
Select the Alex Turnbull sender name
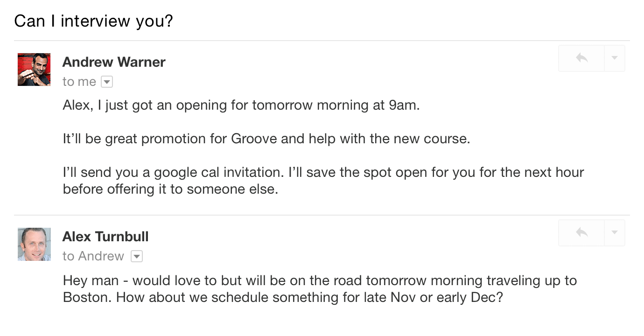105,237
